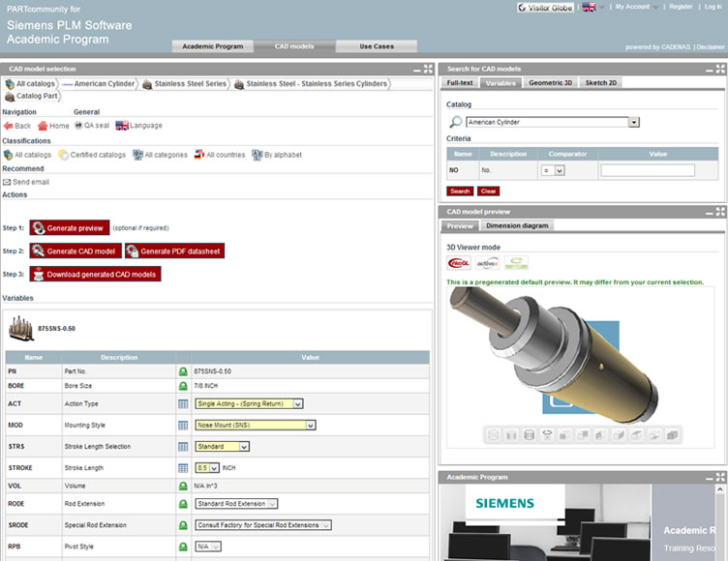This screenshot has width=728, height=561.
Task: Open table icon for Stroke Length Selection row
Action: pos(183,447)
